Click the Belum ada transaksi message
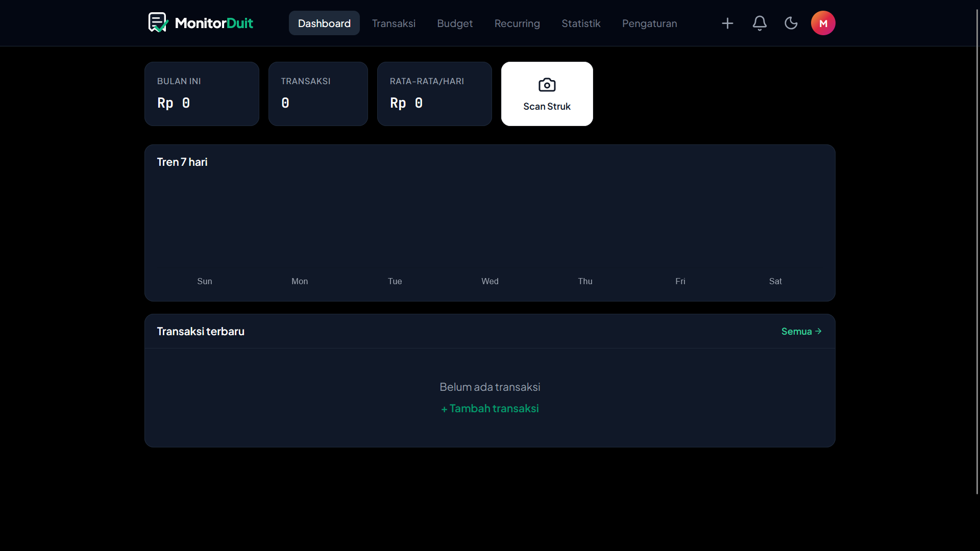The height and width of the screenshot is (551, 980). [490, 387]
